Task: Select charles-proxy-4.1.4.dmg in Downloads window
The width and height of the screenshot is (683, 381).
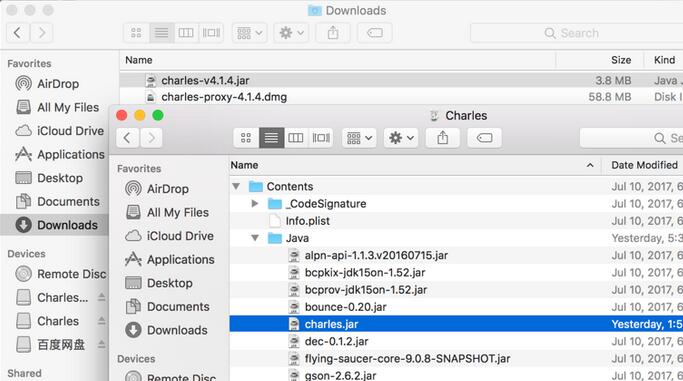Action: [x=401, y=97]
